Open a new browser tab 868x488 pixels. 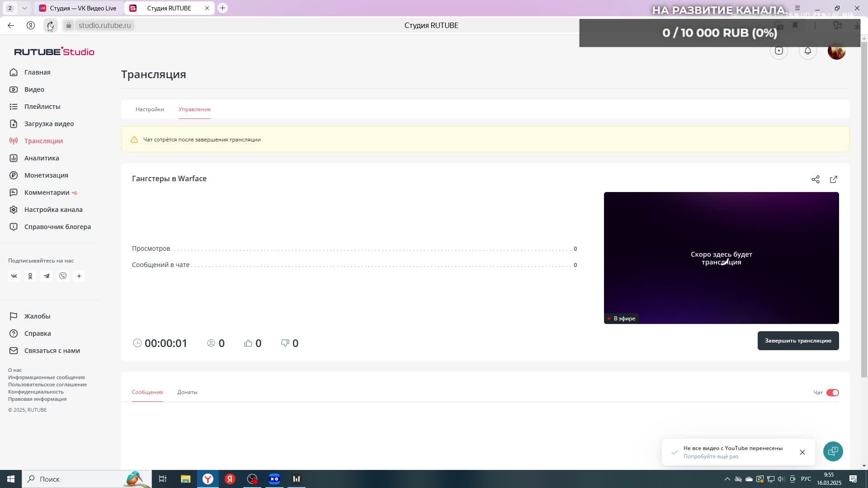tap(222, 8)
